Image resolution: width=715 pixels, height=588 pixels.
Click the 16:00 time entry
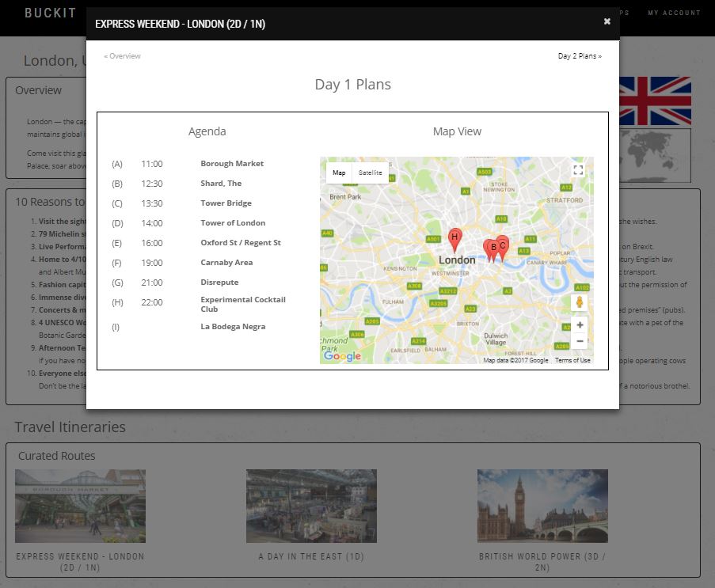coord(152,243)
